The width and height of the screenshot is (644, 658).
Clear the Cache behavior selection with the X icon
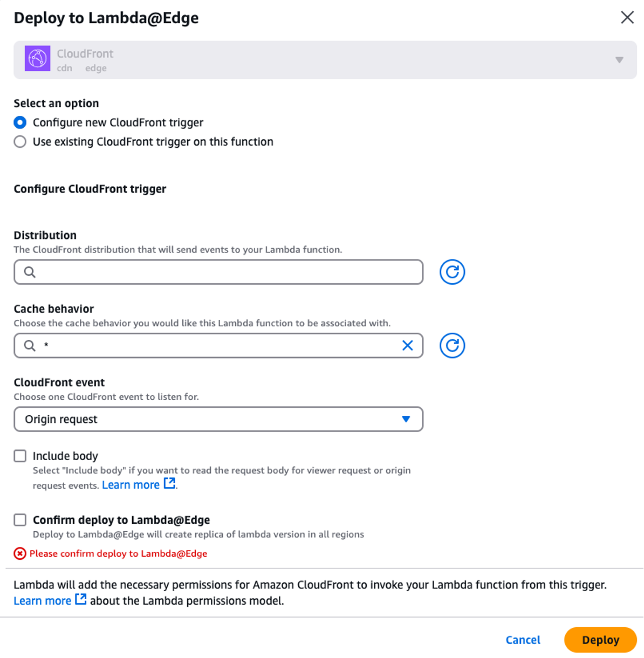408,346
